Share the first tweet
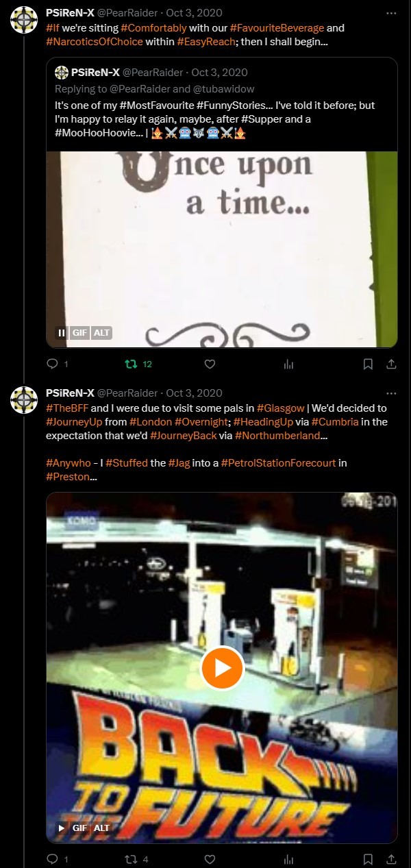This screenshot has width=411, height=868. click(391, 364)
